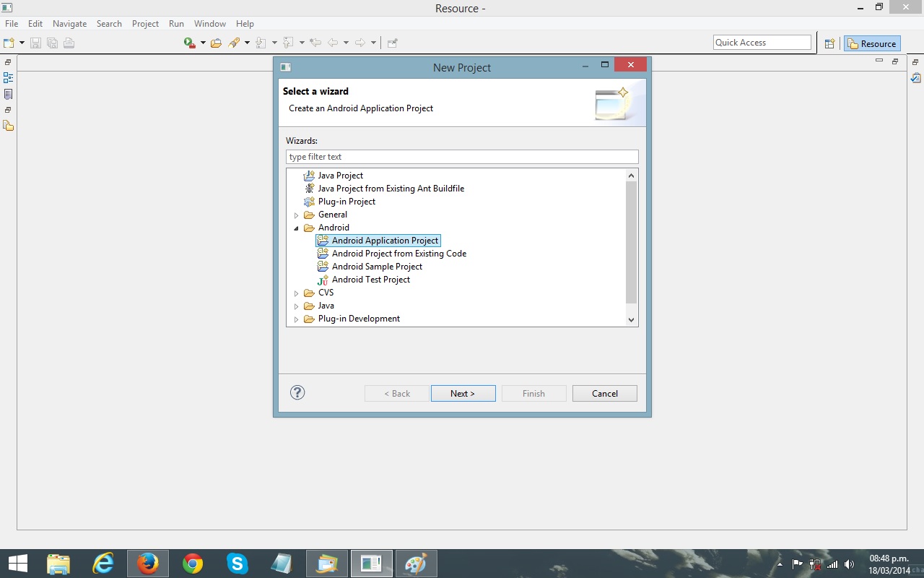
Task: Open the Back history dropdown arrow
Action: point(346,43)
